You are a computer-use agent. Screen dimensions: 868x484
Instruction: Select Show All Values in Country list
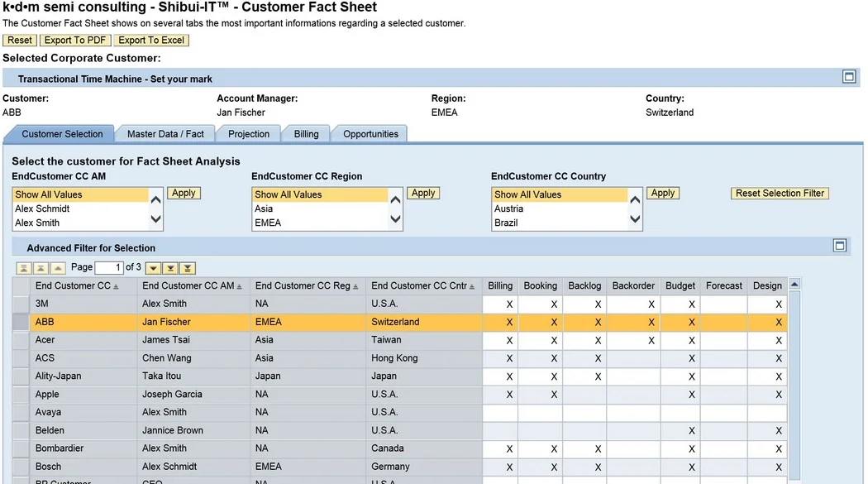560,195
